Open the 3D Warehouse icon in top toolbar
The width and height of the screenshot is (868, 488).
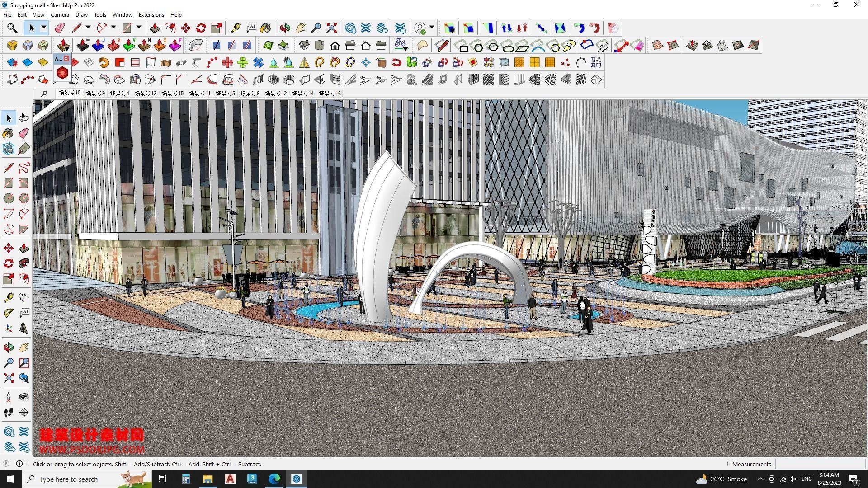pos(350,28)
